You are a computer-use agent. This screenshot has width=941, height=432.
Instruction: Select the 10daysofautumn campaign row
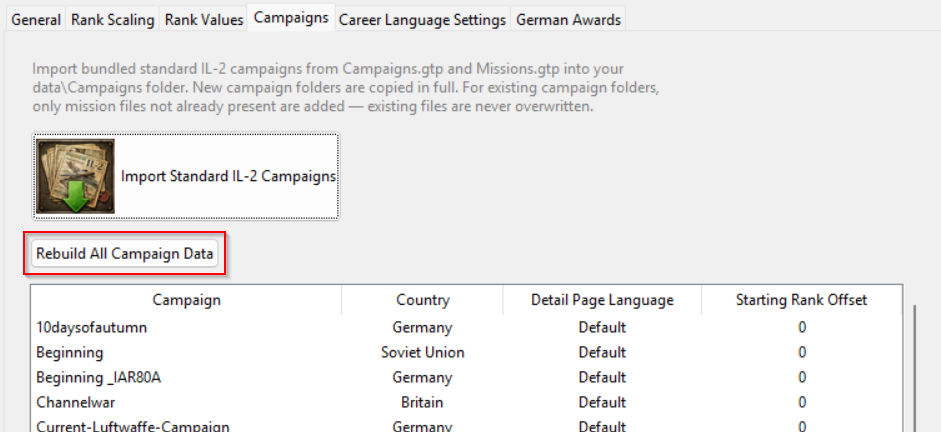(x=466, y=328)
